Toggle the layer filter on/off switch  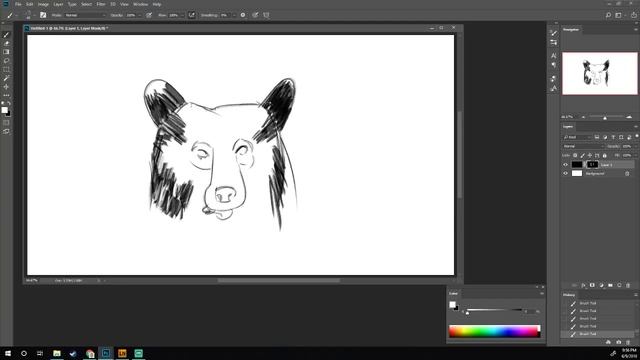[636, 136]
